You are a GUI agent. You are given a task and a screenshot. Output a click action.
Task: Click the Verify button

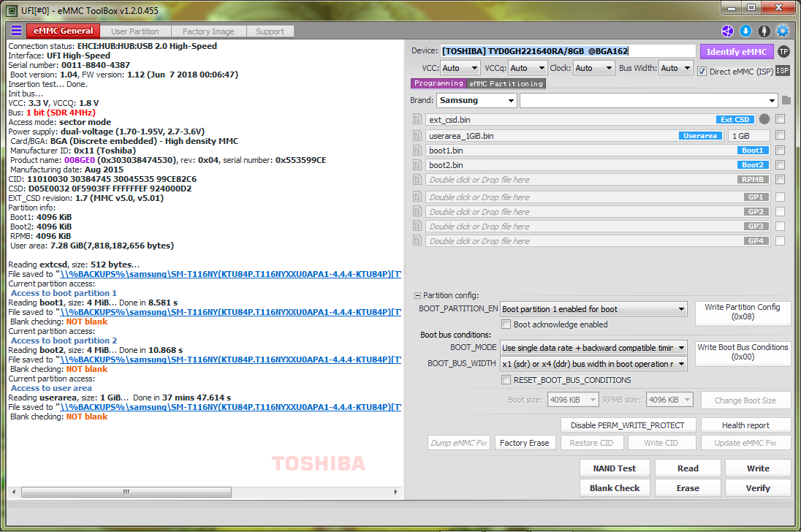(758, 488)
